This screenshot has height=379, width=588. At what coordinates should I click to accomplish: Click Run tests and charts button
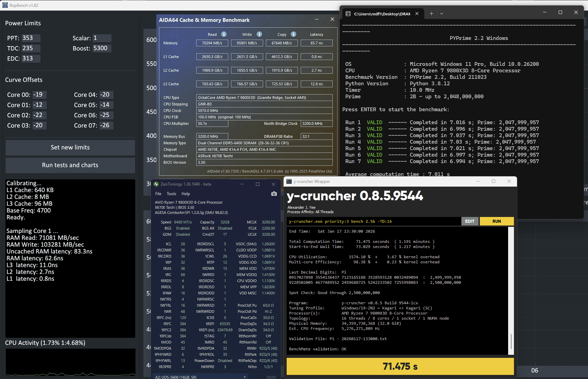(x=70, y=165)
